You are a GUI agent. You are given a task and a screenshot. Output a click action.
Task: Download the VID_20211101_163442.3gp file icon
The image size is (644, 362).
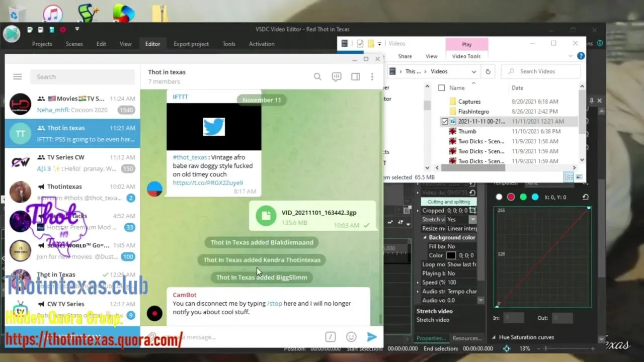point(266,217)
